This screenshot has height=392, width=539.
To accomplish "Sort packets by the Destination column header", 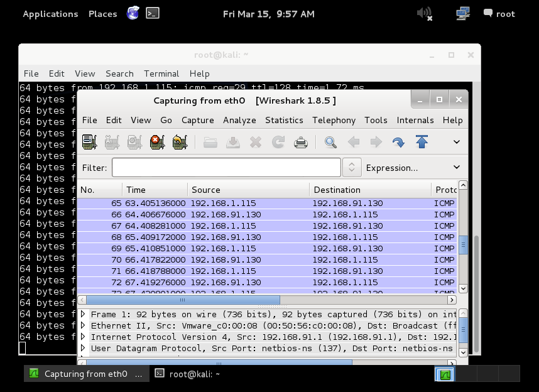I will (x=371, y=190).
